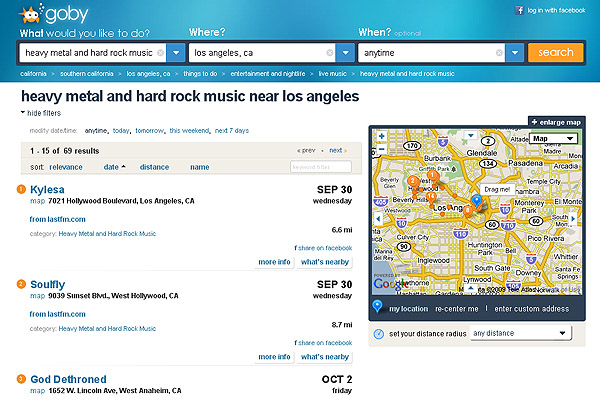600x408 pixels.
Task: Click 'enter custom address'
Action: 532,309
